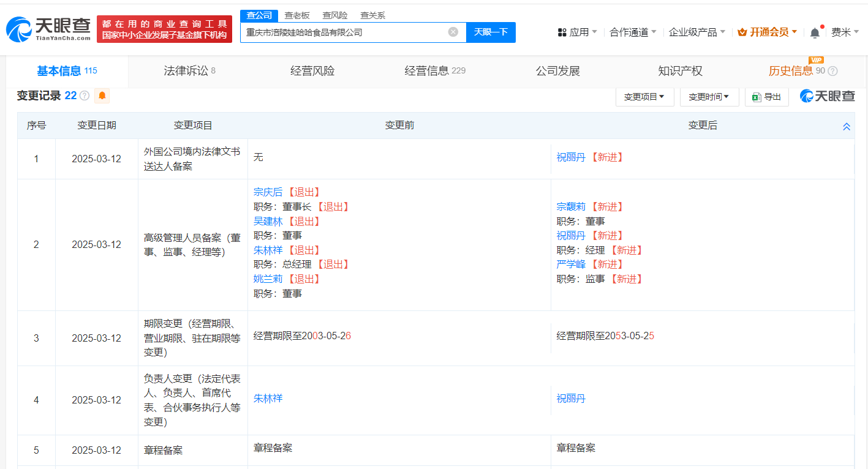Viewport: 868px width, 469px height.
Task: Click the notification bell icon in header
Action: pos(815,33)
